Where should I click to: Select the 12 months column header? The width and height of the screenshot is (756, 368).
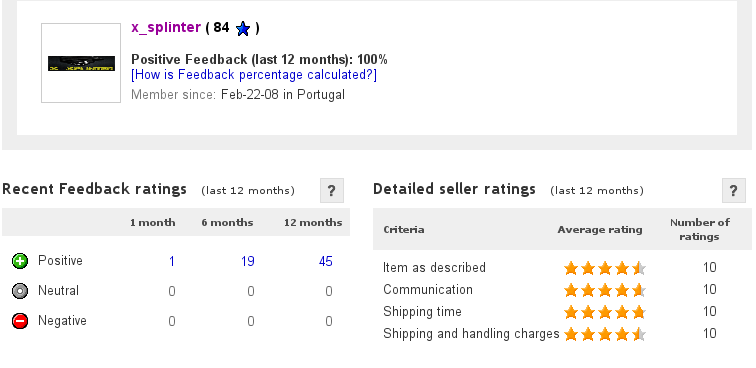[313, 223]
